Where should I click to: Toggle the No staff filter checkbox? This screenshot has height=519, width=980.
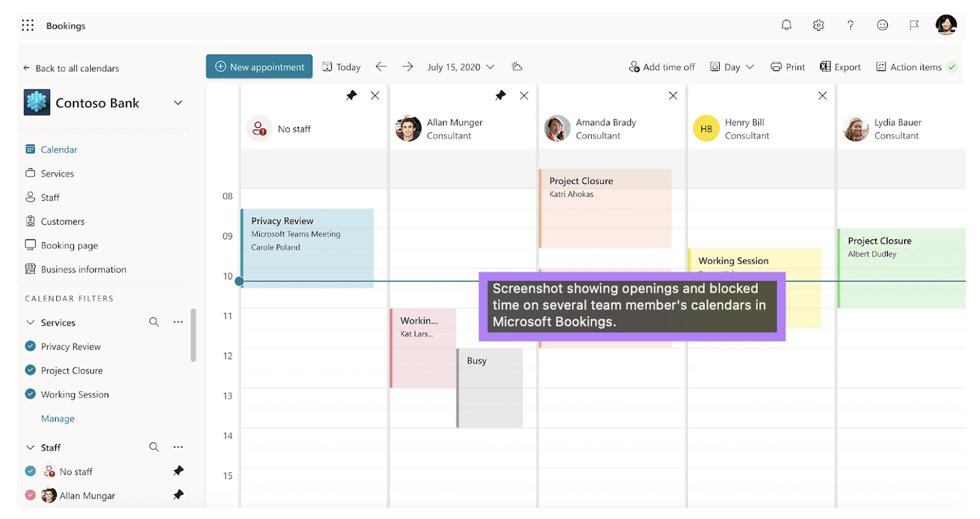tap(30, 471)
